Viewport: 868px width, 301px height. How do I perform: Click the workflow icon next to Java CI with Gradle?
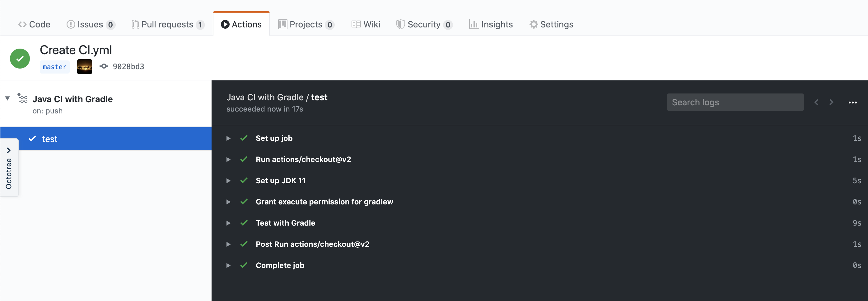point(23,98)
